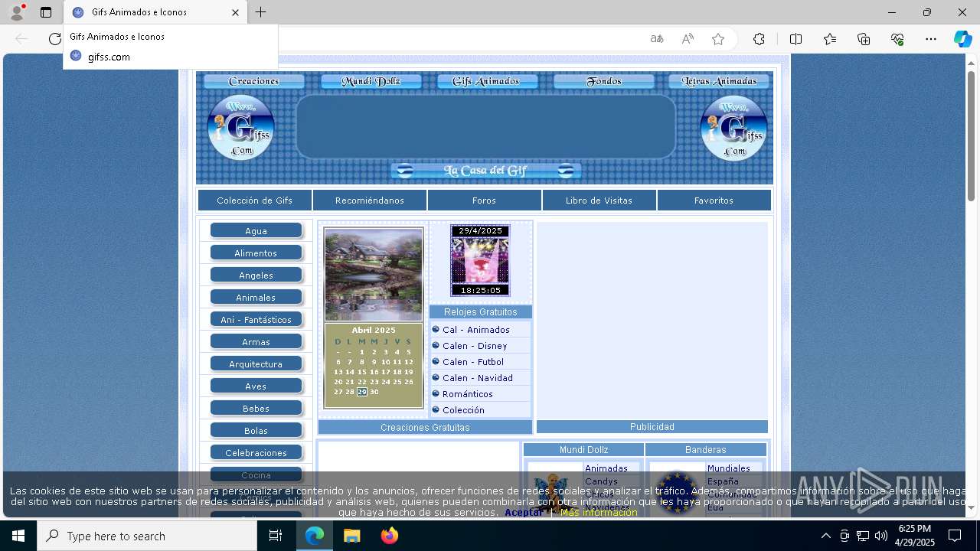
Task: Open the tab actions menu icon
Action: click(46, 12)
